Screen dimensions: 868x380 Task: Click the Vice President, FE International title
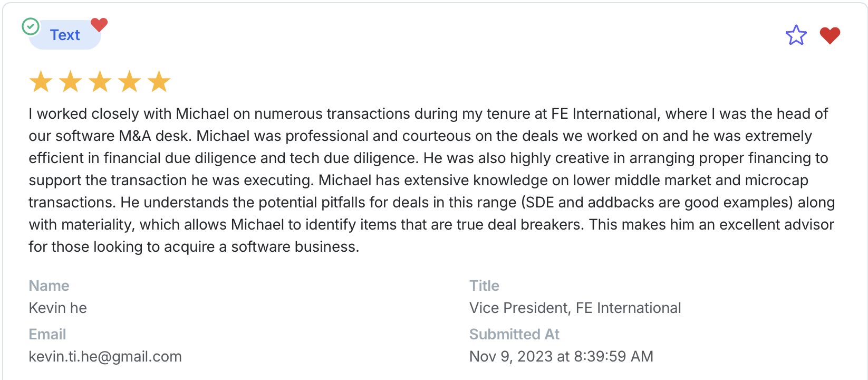575,308
